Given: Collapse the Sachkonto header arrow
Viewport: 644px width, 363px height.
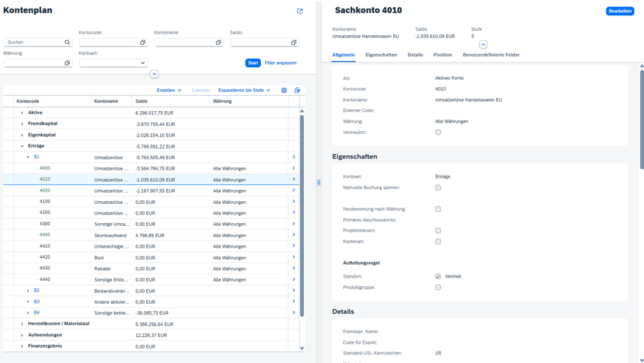Looking at the screenshot, I should point(483,45).
